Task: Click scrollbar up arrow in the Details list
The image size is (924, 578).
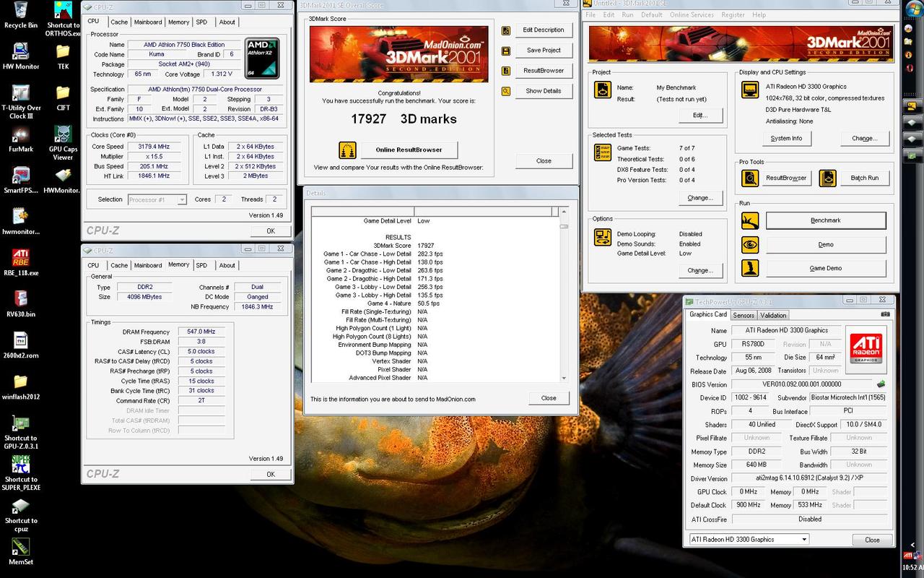Action: pyautogui.click(x=564, y=211)
